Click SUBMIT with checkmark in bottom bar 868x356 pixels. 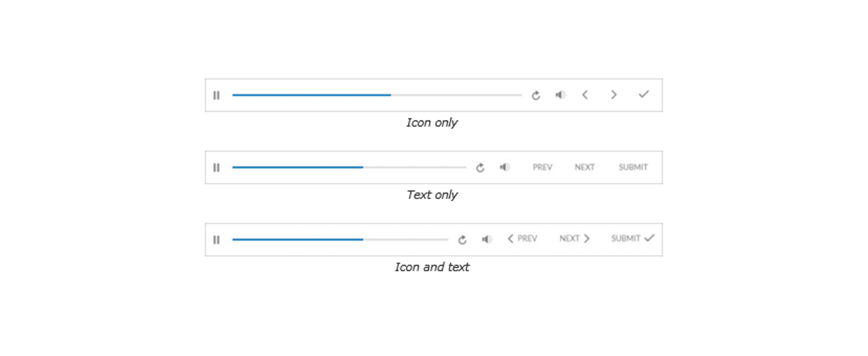(x=633, y=238)
